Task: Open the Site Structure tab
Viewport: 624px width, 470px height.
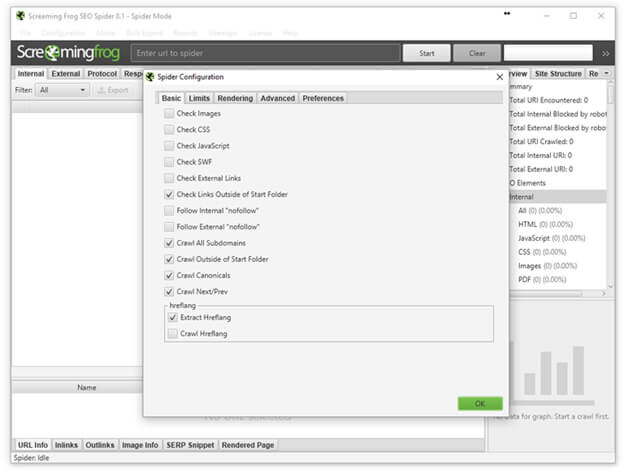Action: [558, 74]
